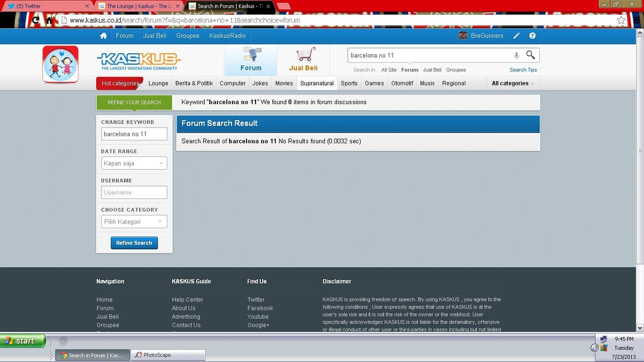This screenshot has height=362, width=644.
Task: Open the Date Range dropdown 'Kapan saja'
Action: click(x=134, y=163)
